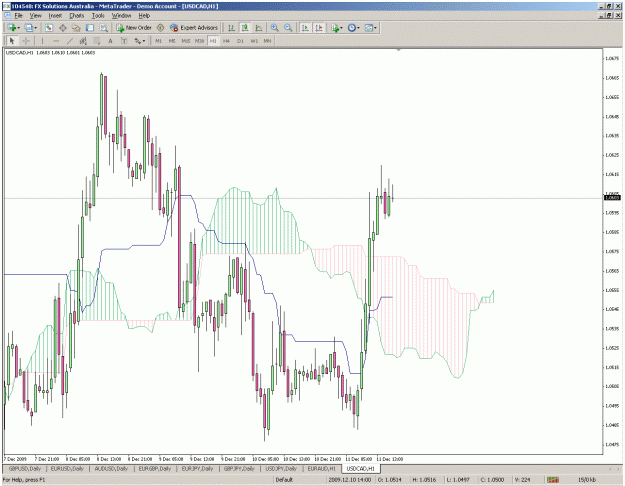
Task: Switch to EURGBP,Daily chart tab
Action: click(155, 468)
